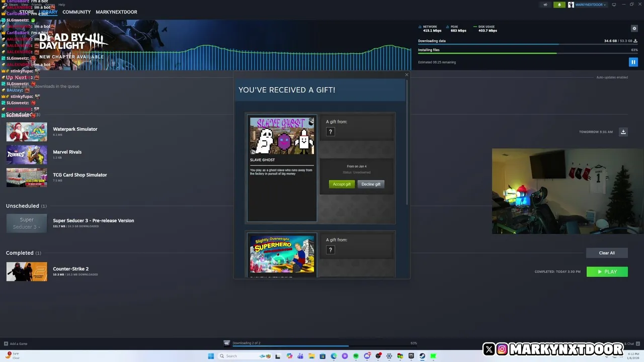Click the Marvel Rivals thumbnail
This screenshot has width=644, height=362.
click(27, 154)
